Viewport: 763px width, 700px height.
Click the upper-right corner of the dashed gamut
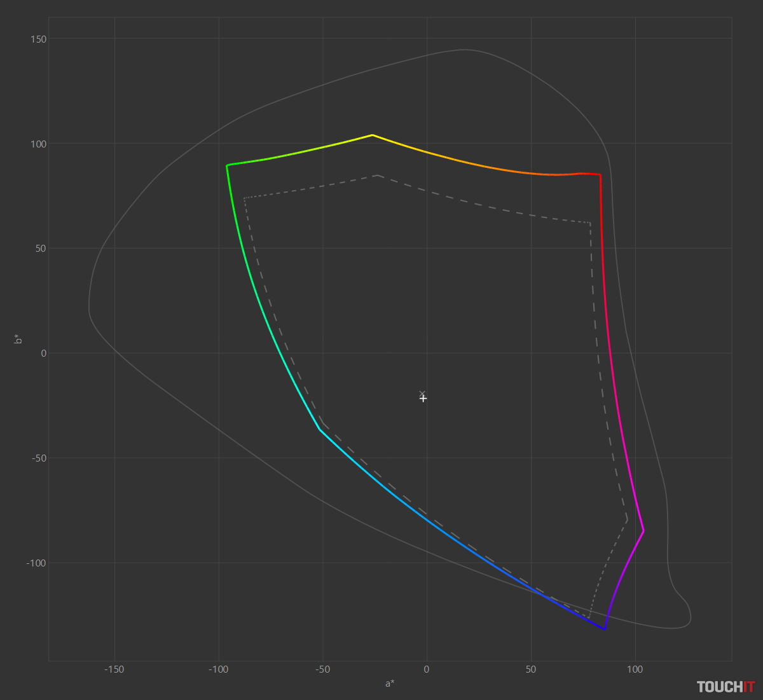click(x=590, y=223)
